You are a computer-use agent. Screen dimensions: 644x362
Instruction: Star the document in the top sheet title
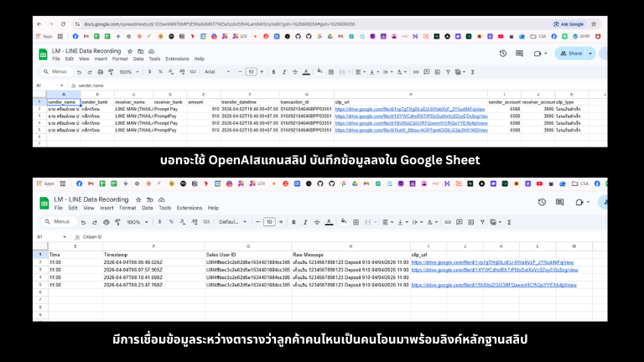(131, 50)
